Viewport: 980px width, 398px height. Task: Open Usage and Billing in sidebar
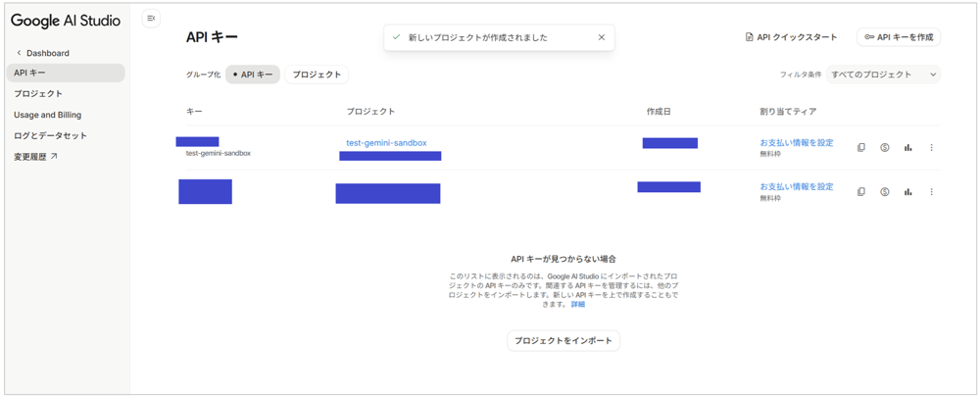47,115
